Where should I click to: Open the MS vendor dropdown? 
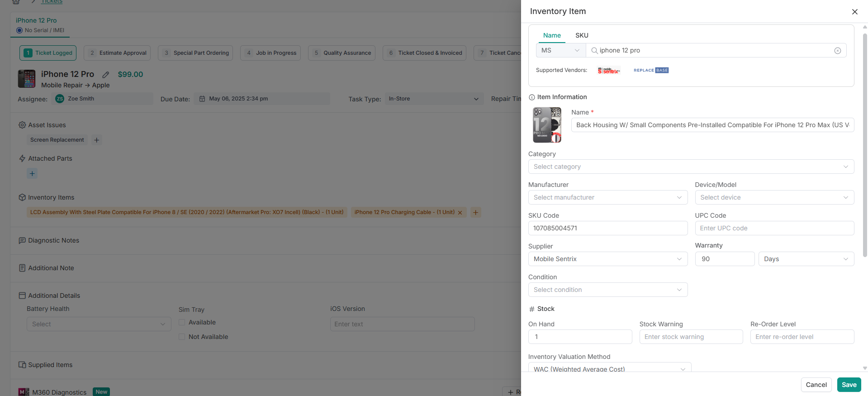tap(561, 50)
